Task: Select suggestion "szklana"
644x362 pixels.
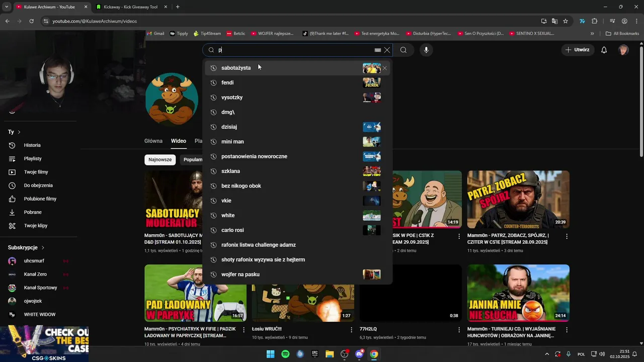Action: point(297,171)
